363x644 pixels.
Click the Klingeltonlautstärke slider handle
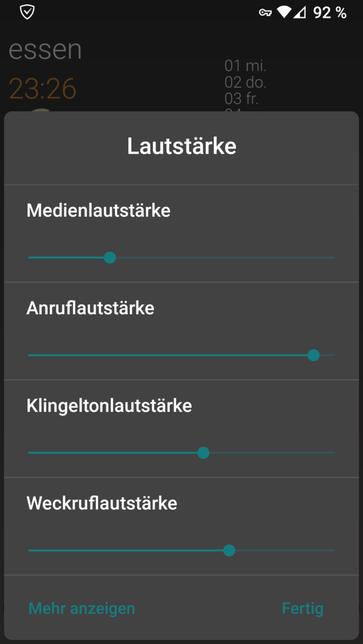[x=204, y=453]
